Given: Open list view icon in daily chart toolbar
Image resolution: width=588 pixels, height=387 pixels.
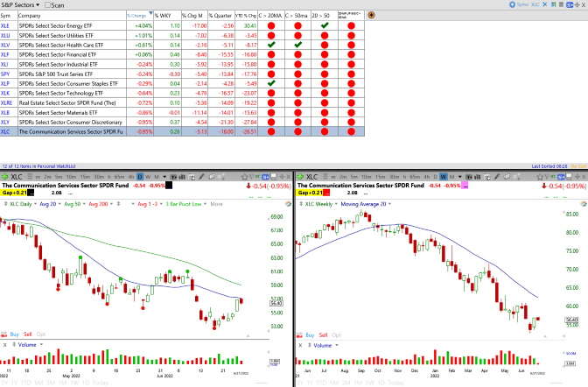Looking at the screenshot, I should point(30,177).
